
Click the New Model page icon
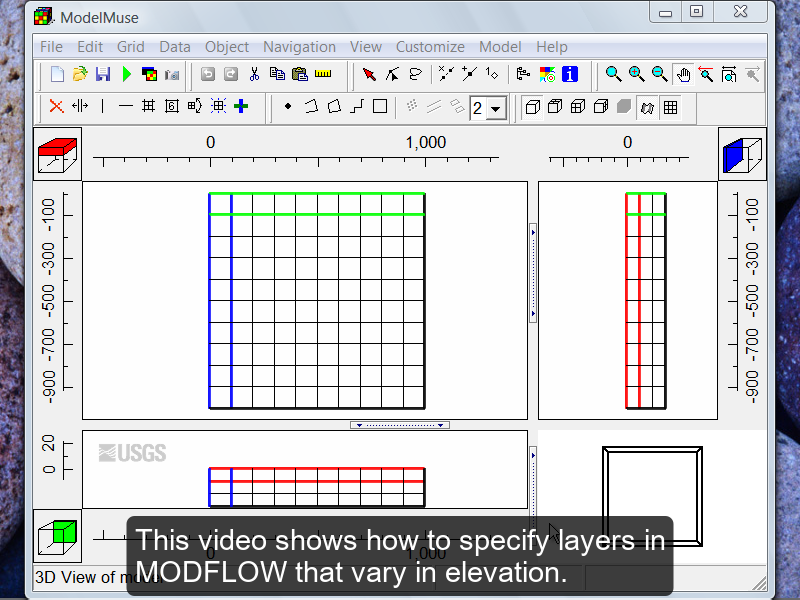point(57,74)
